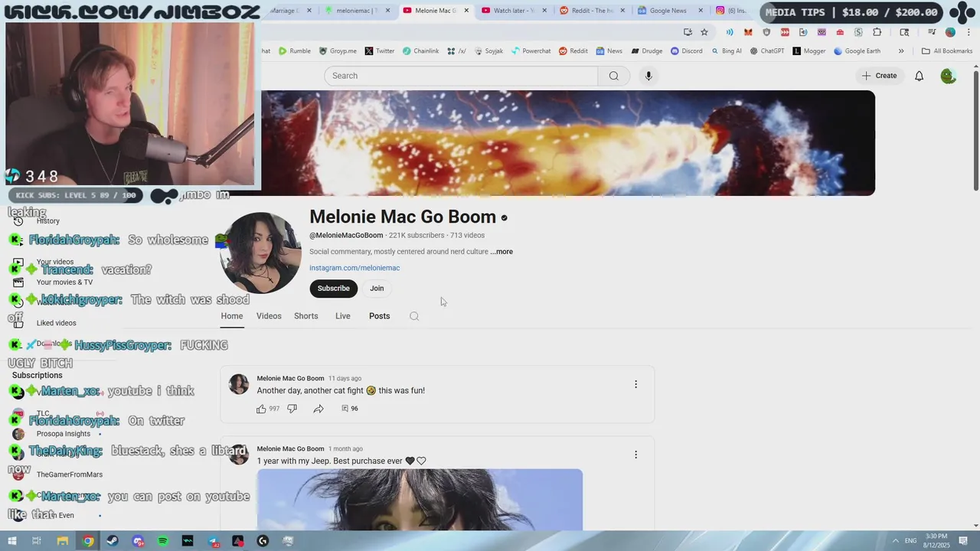Click the Join membership button
This screenshot has width=980, height=551.
(377, 289)
